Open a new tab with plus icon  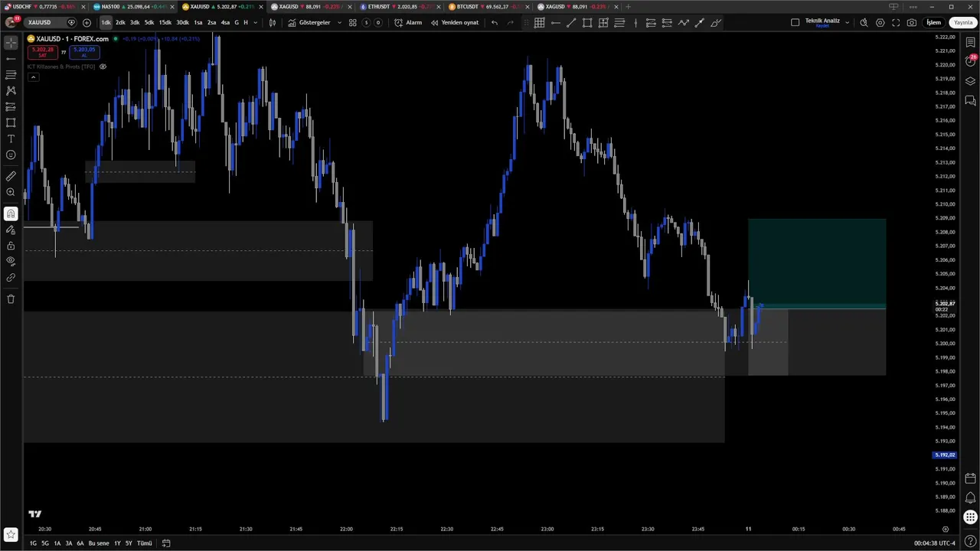(628, 7)
